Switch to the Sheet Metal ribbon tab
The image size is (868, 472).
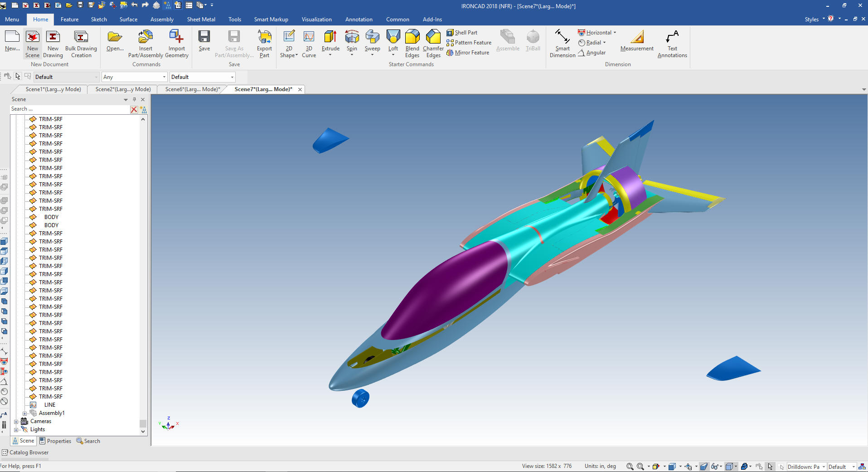coord(201,19)
